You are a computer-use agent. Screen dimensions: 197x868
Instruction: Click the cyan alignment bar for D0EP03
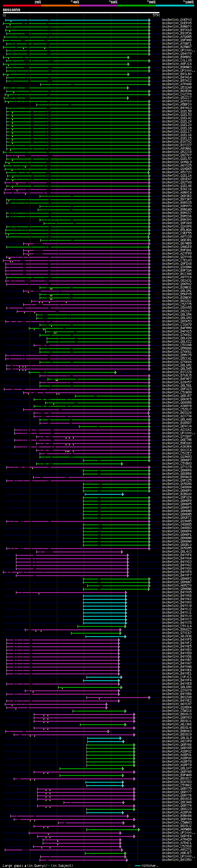(x=78, y=20)
